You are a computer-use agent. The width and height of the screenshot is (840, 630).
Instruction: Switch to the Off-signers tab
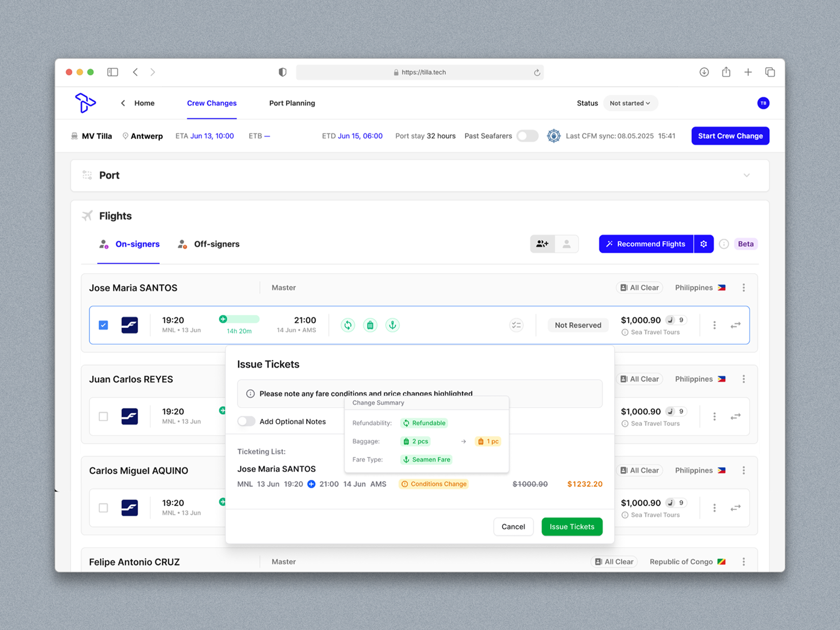216,244
